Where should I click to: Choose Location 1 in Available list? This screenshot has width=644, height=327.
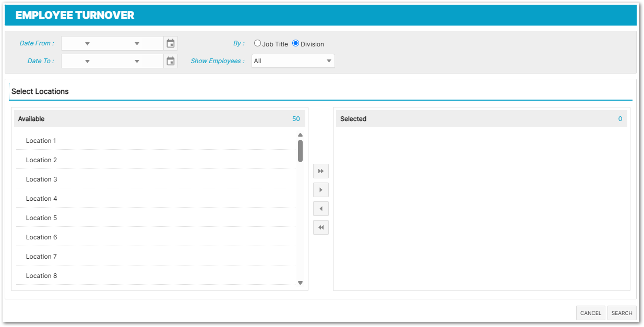(41, 141)
